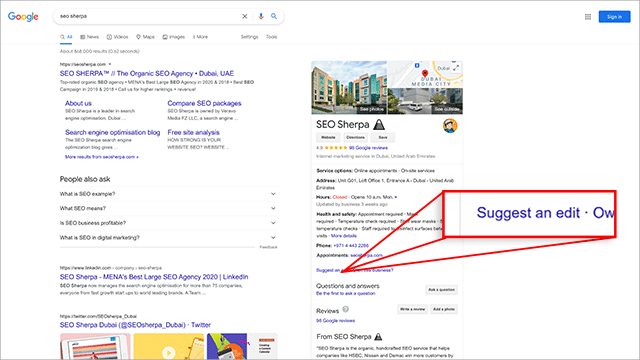Click See photos on building image
The image size is (640, 360).
(x=371, y=109)
